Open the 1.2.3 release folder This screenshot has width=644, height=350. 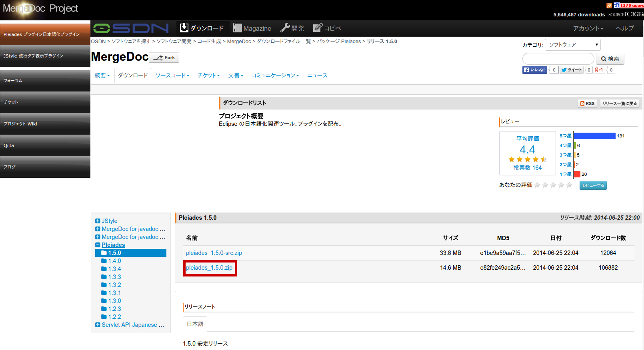pos(111,309)
